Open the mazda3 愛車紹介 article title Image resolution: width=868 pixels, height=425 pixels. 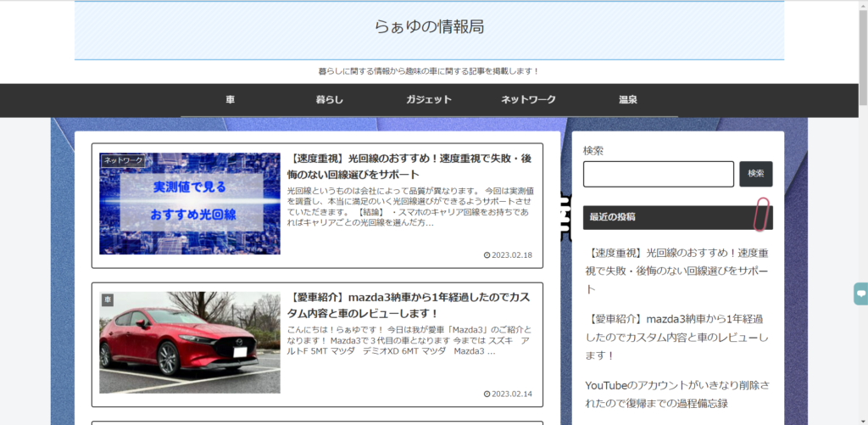pyautogui.click(x=410, y=305)
